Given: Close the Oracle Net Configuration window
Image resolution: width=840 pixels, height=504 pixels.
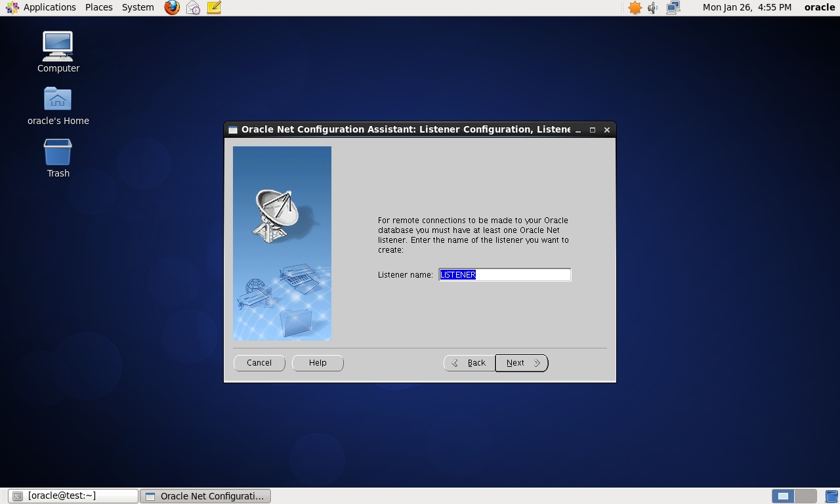Looking at the screenshot, I should coord(607,130).
